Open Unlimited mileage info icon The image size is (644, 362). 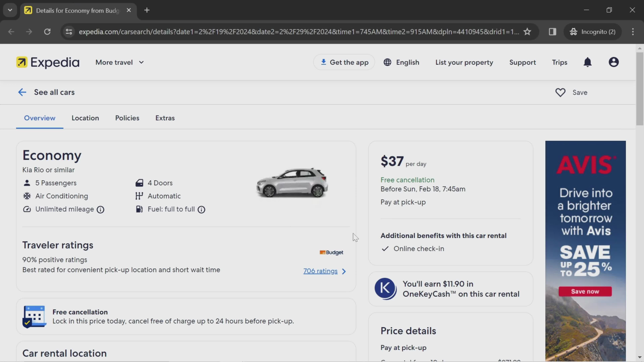tap(100, 210)
